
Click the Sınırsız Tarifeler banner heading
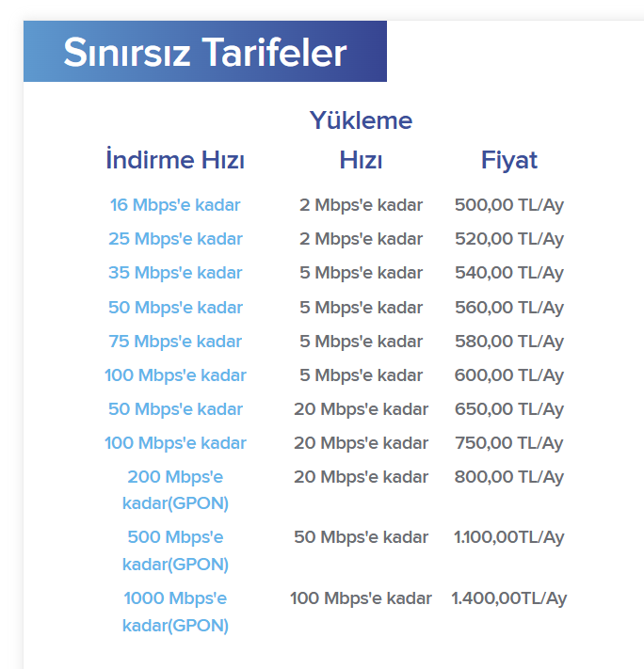(205, 52)
